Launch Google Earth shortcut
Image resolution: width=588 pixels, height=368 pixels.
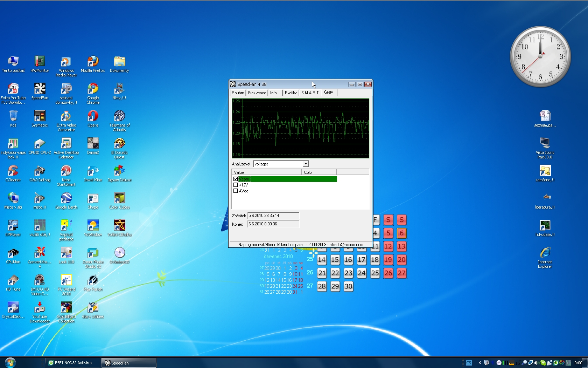click(x=66, y=198)
